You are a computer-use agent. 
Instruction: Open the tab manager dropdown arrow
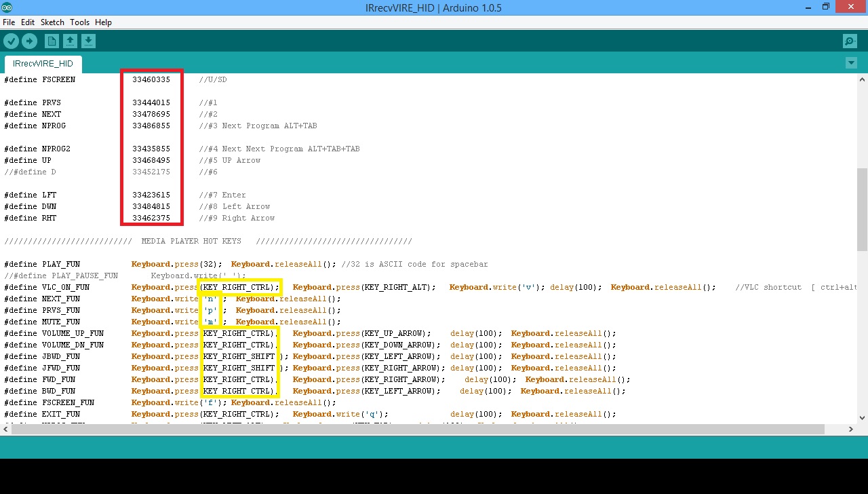tap(850, 62)
